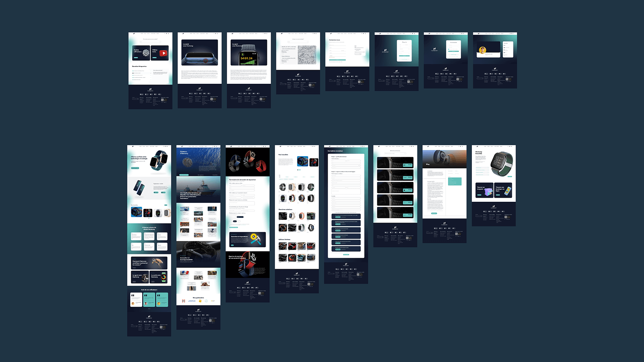Click the red YouTube play icon
The image size is (644, 362).
(163, 53)
